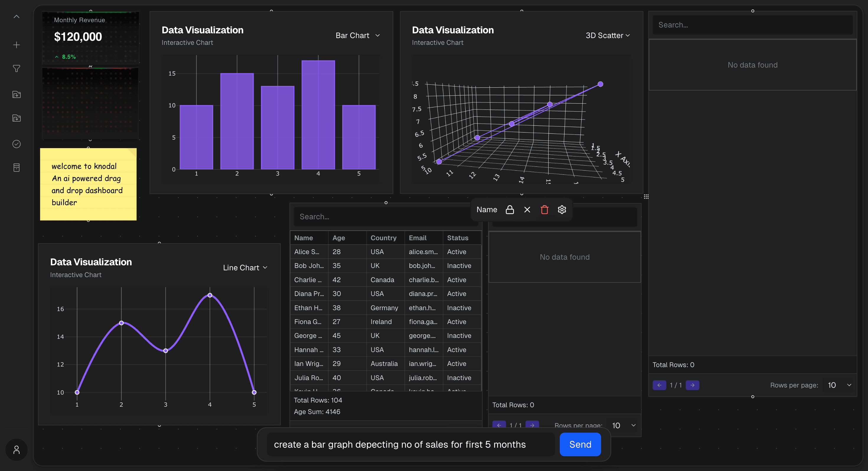Lock the Name widget with the padlock icon
Viewport: 868px width, 471px height.
pyautogui.click(x=510, y=209)
